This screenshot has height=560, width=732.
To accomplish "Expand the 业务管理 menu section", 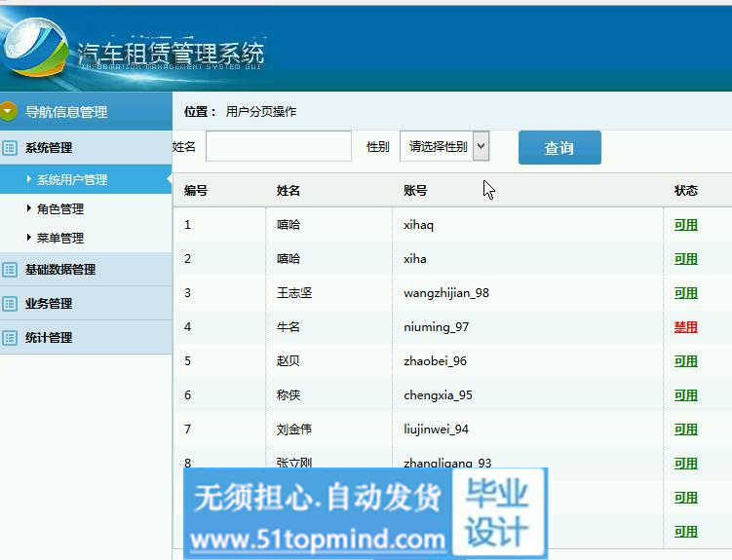I will click(x=49, y=304).
